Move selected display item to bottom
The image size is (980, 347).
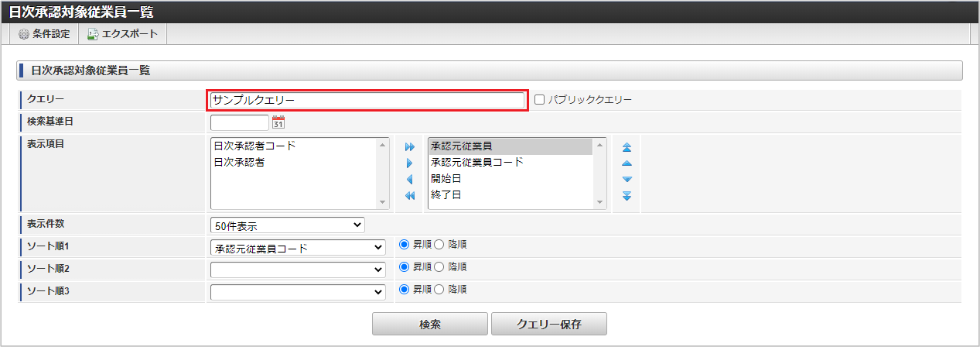(x=627, y=196)
